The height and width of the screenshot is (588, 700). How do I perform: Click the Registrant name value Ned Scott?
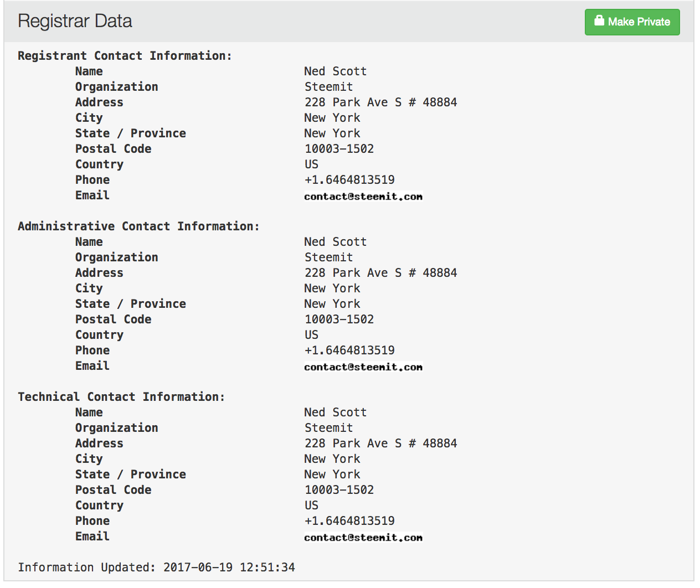335,71
